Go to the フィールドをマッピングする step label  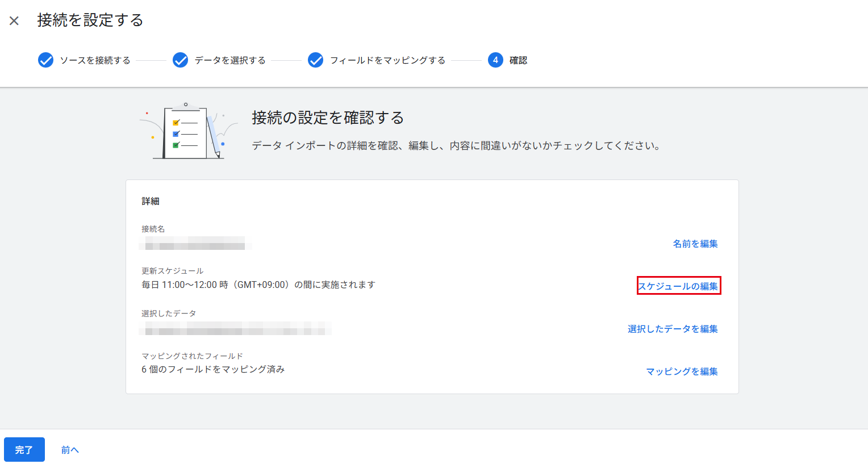point(388,60)
